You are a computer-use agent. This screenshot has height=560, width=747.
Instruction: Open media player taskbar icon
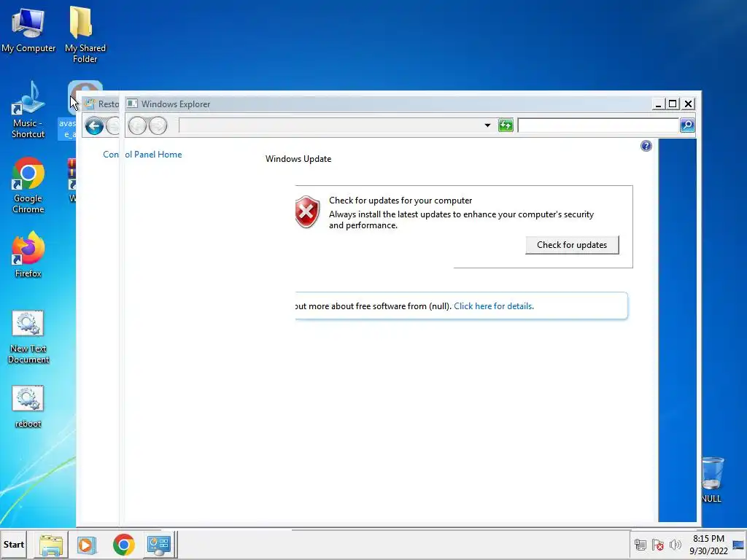[x=87, y=545]
